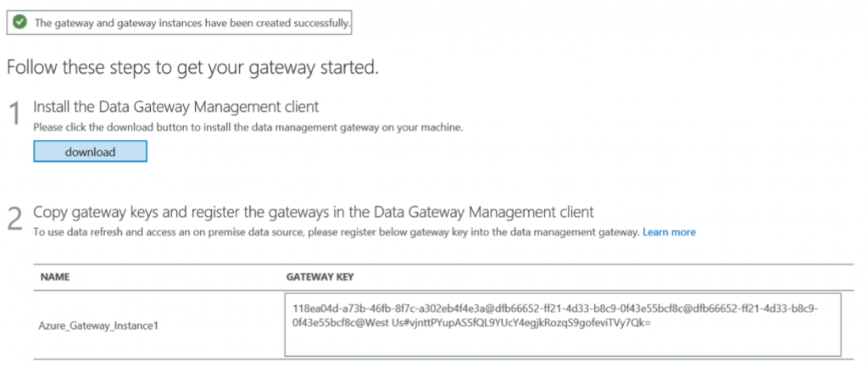Click the large step number 1

[x=15, y=115]
